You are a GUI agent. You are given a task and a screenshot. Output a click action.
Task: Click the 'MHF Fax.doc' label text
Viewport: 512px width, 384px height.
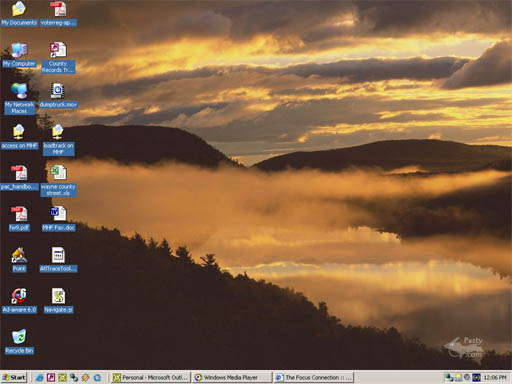tap(59, 228)
